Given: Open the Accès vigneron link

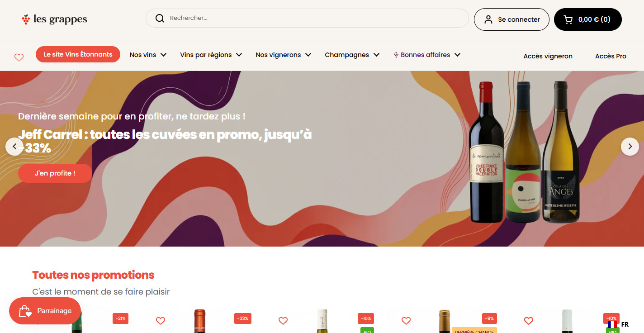Looking at the screenshot, I should click(x=548, y=56).
